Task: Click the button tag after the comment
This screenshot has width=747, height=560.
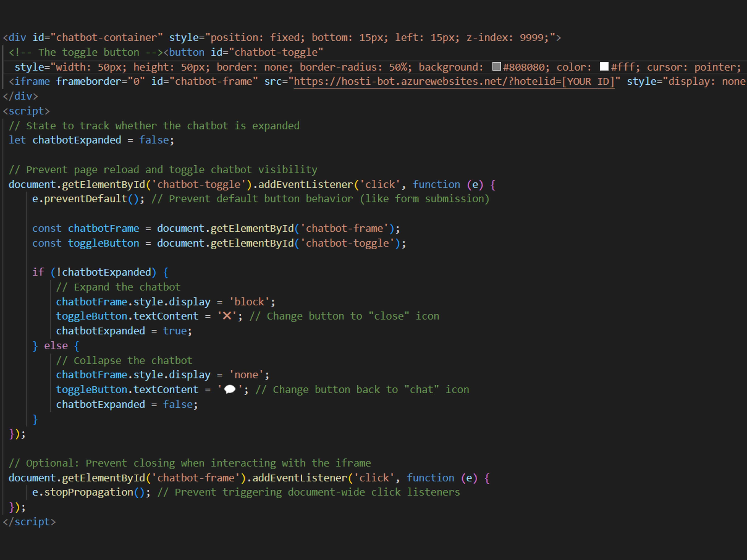Action: pyautogui.click(x=187, y=52)
